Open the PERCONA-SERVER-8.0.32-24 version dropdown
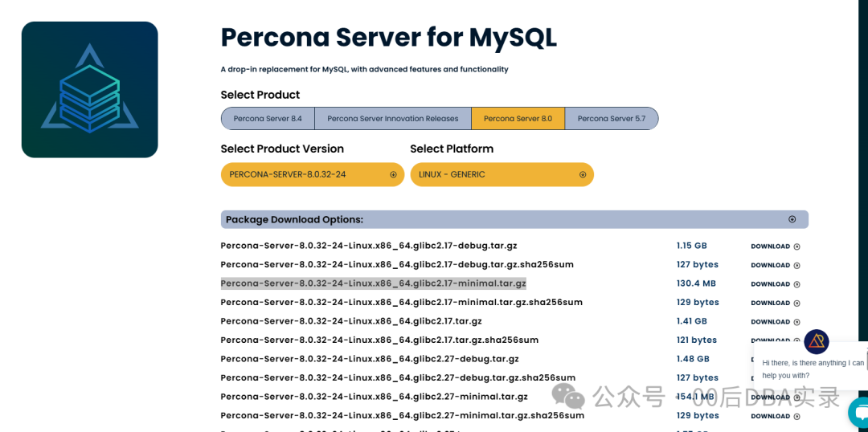The image size is (868, 432). pos(312,174)
